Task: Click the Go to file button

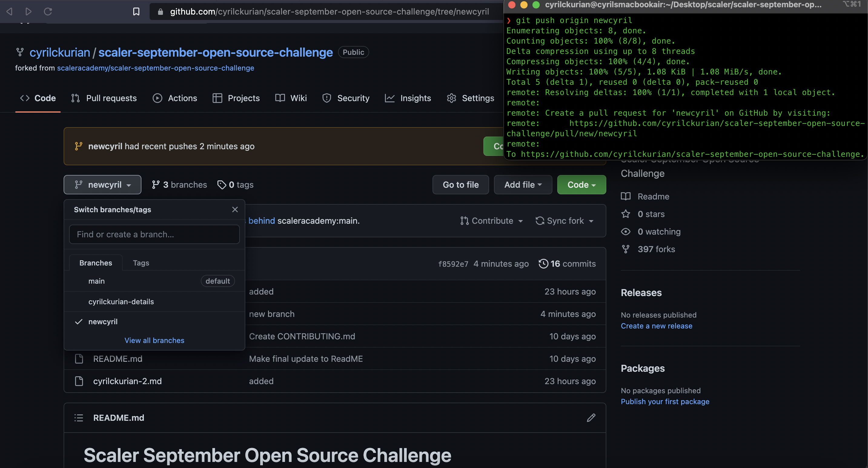Action: (461, 185)
